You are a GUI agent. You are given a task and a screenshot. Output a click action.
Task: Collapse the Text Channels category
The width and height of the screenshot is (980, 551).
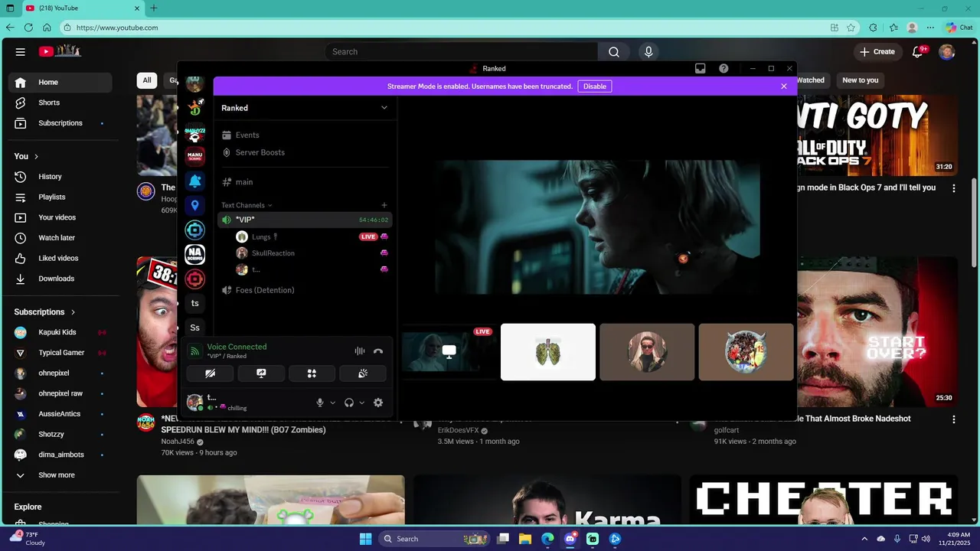coord(247,205)
